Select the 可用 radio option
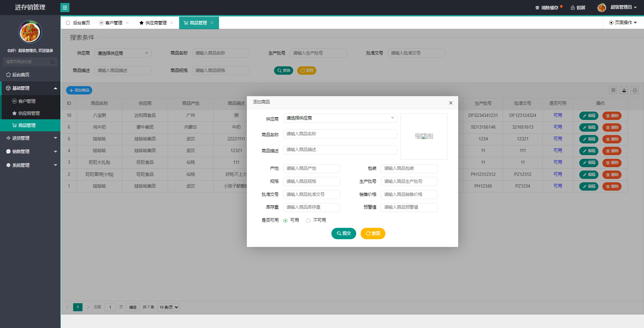Screen dimensions: 644x328 coord(285,220)
